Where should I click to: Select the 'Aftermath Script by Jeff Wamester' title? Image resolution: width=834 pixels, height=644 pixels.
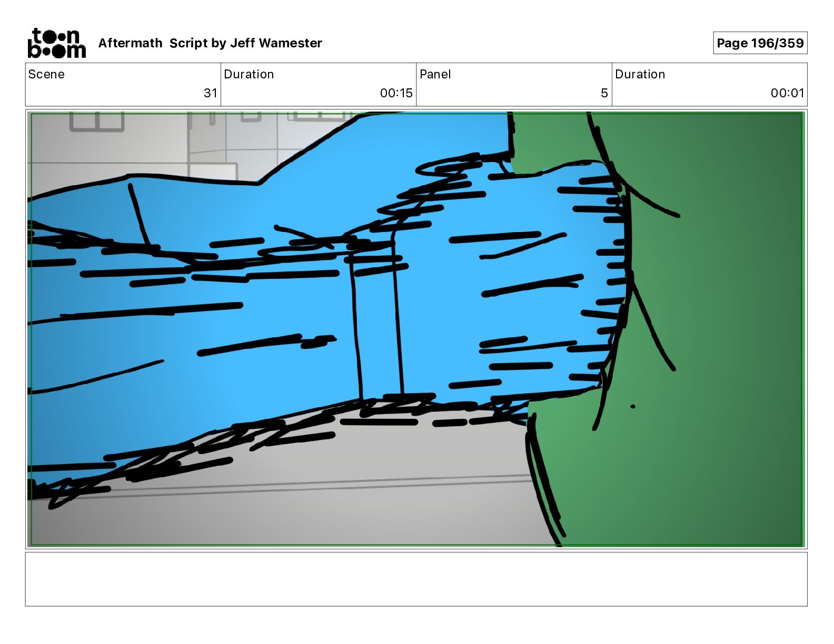coord(210,43)
